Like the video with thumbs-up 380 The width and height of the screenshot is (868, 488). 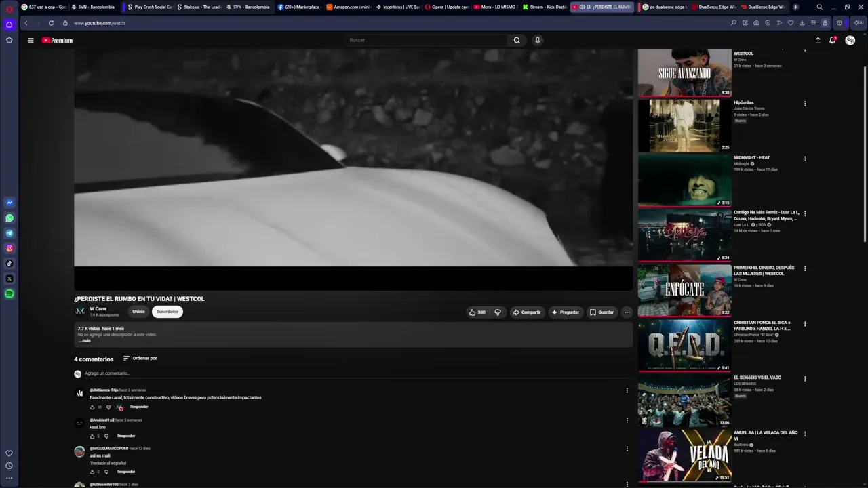477,312
